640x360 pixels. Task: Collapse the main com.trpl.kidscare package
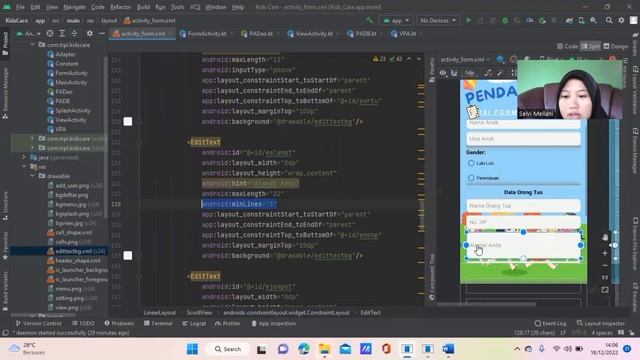pyautogui.click(x=33, y=44)
